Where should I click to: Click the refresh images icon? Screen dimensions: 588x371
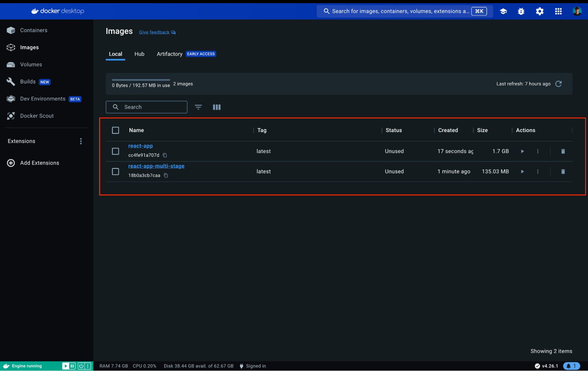coord(558,84)
